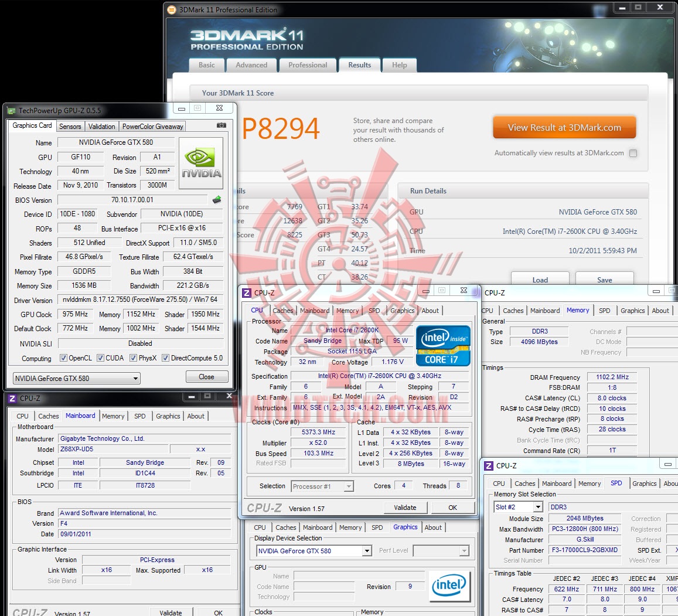The height and width of the screenshot is (616, 678).
Task: Click the Part Number F3-17000CL9-2GBXMD value
Action: [x=585, y=550]
